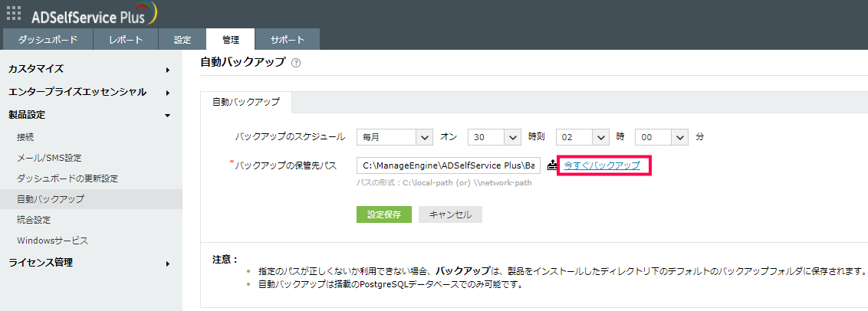The width and height of the screenshot is (868, 311).
Task: Collapse the 製品設定 section
Action: (x=90, y=115)
